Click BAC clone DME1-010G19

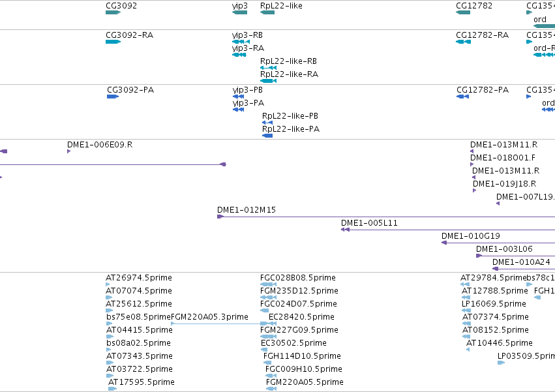[x=470, y=236]
